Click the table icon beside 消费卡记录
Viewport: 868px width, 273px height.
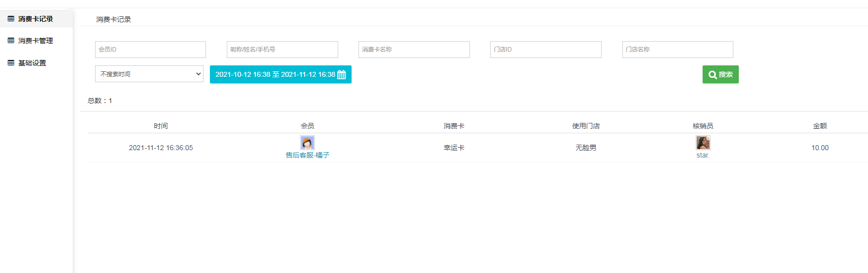pos(11,19)
